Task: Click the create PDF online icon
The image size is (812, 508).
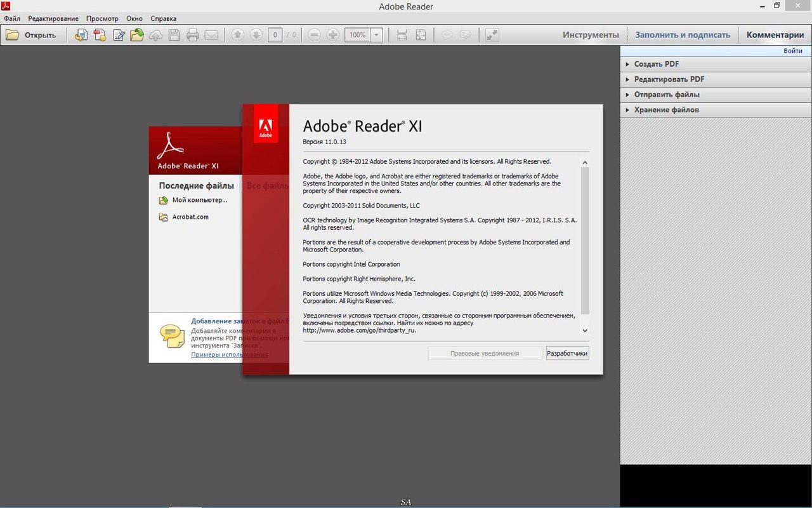Action: 100,36
